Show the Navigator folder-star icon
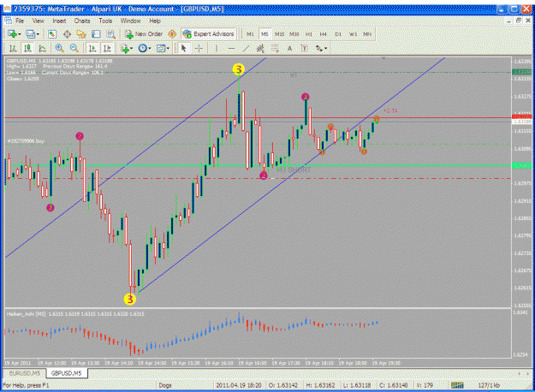The image size is (535, 392). (x=81, y=34)
